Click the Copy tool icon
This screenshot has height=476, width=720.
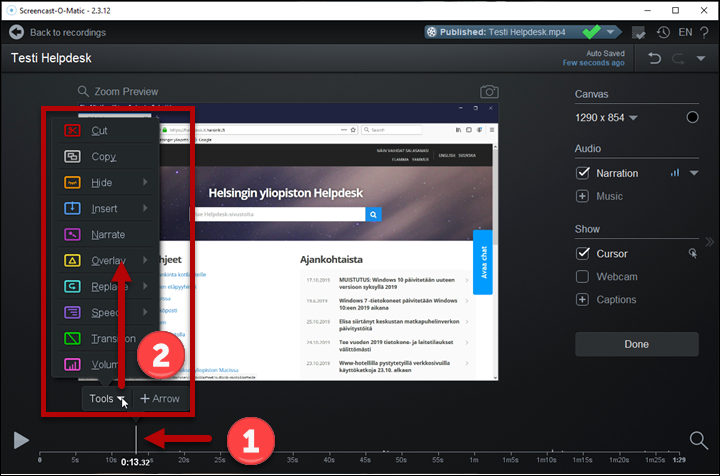point(72,157)
